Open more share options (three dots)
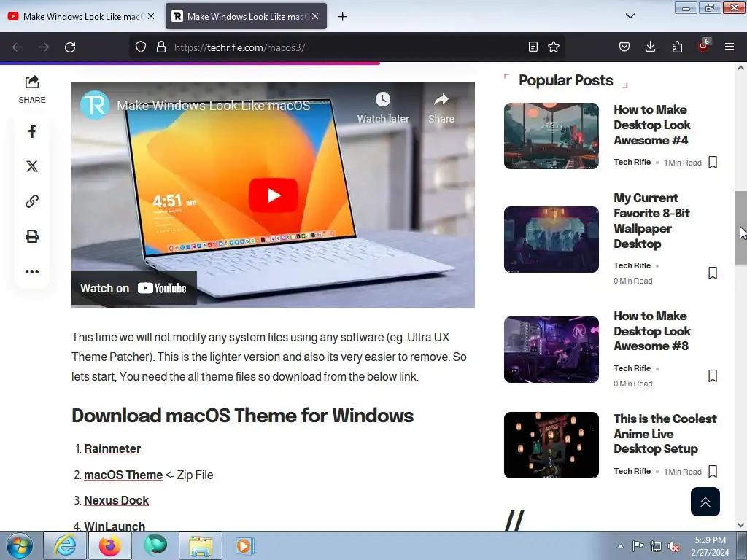 point(32,271)
